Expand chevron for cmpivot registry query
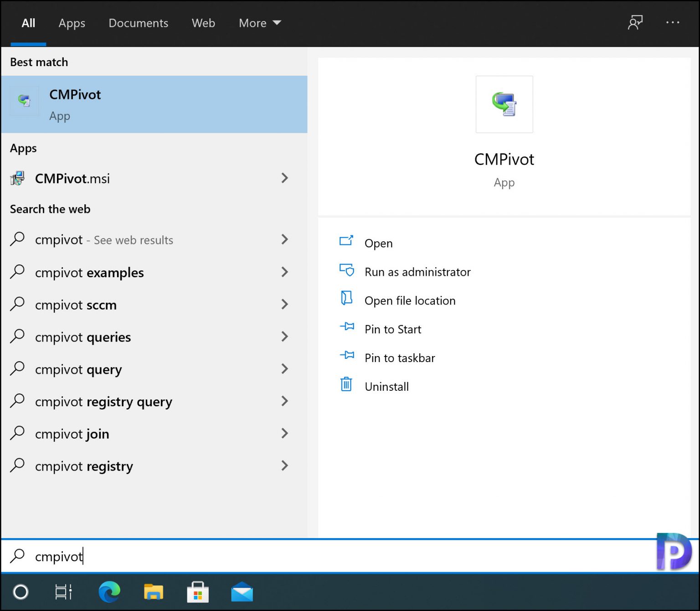Screen dimensions: 700x611 (x=285, y=401)
